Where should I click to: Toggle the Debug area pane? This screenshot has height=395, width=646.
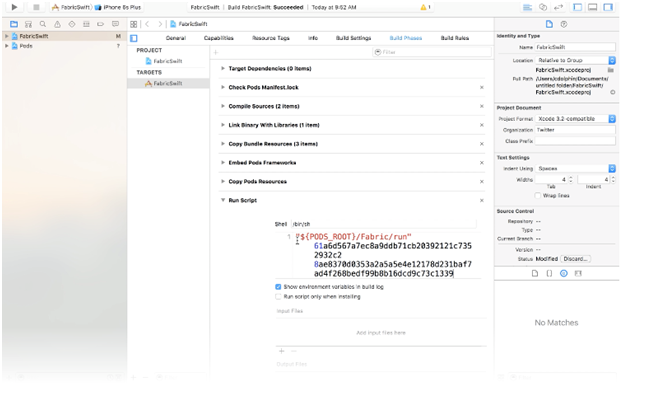pyautogui.click(x=592, y=7)
